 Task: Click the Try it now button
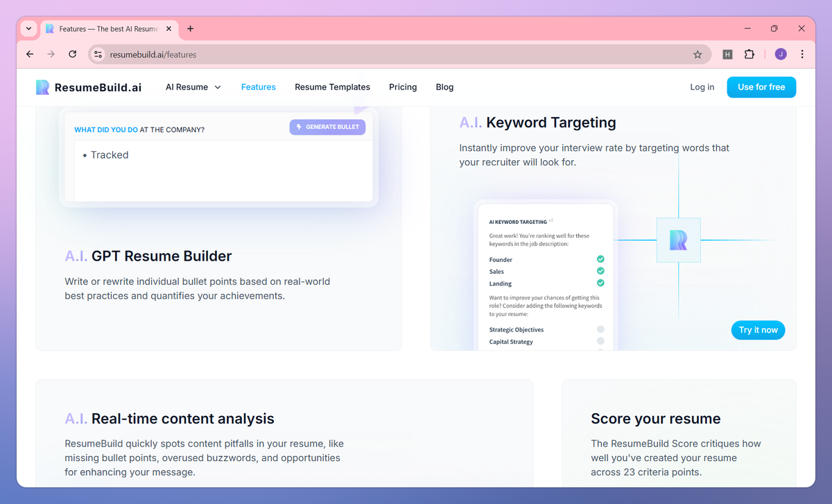click(758, 330)
